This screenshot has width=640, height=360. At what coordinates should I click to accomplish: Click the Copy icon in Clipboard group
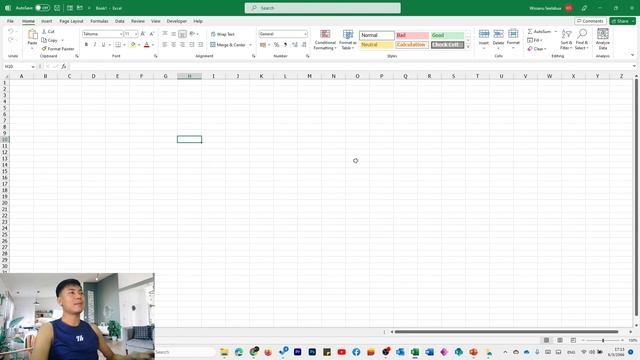44,40
